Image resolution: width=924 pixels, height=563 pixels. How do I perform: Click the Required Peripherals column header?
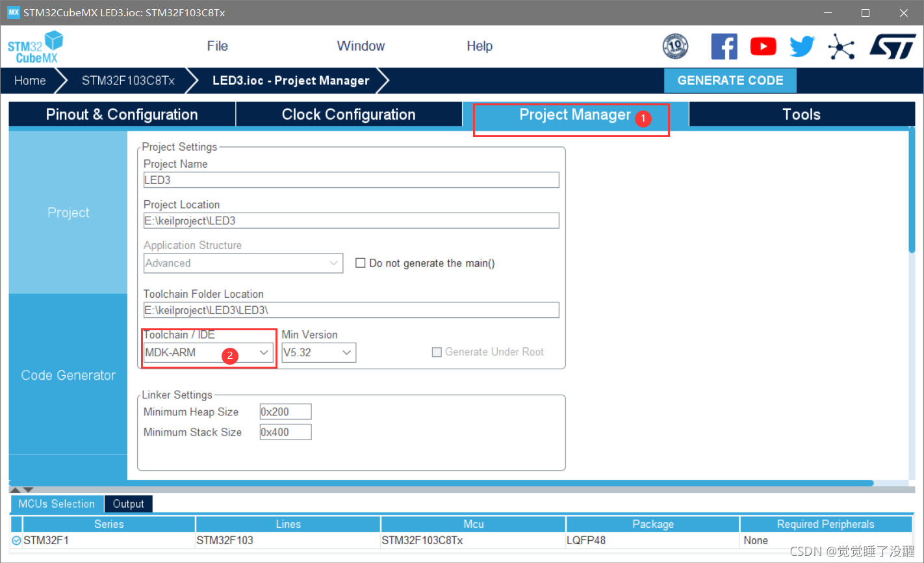coord(826,524)
